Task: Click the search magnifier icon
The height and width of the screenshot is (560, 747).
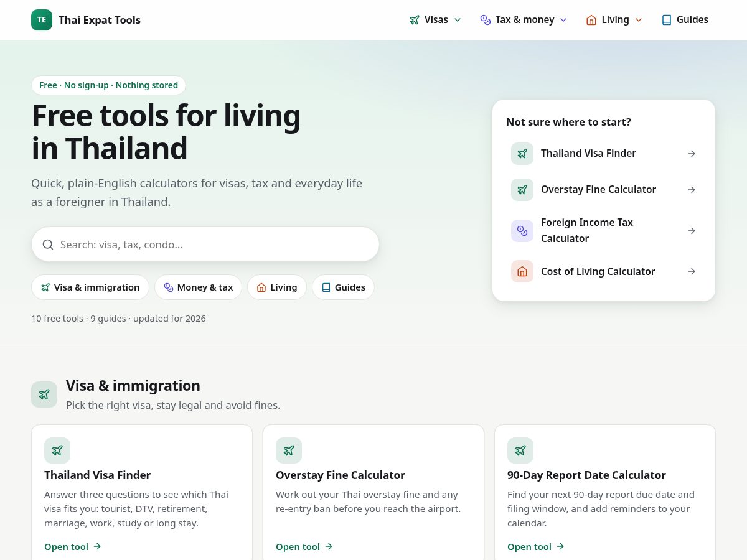Action: click(x=48, y=245)
